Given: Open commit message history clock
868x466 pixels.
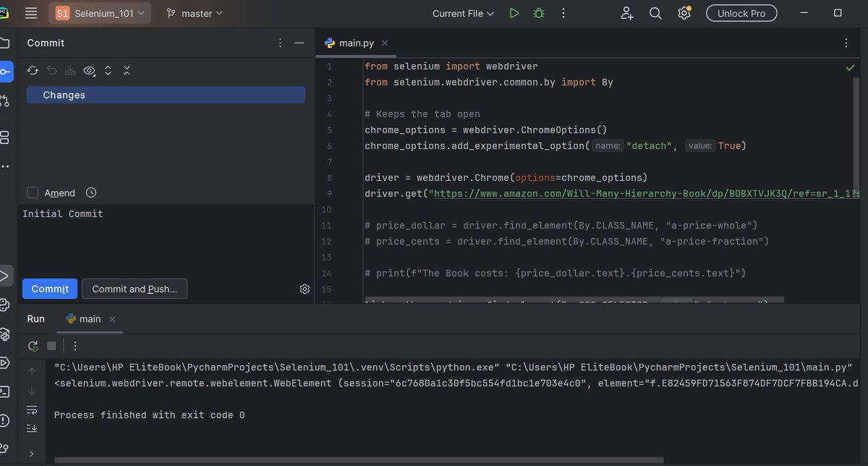Looking at the screenshot, I should pyautogui.click(x=90, y=192).
